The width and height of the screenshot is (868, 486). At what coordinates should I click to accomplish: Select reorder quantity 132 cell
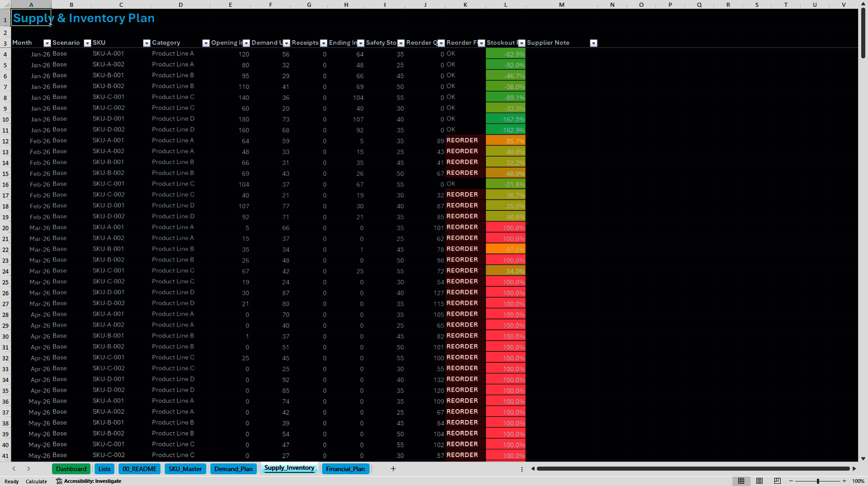click(425, 379)
